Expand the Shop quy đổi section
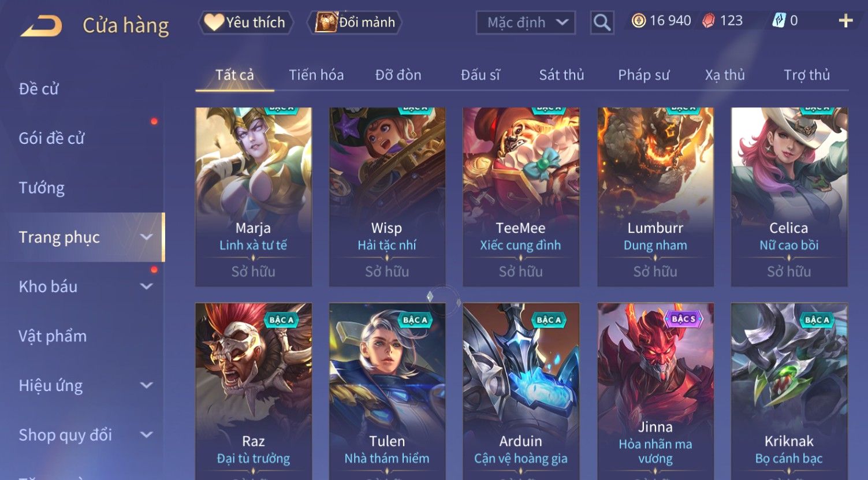The height and width of the screenshot is (480, 868). pyautogui.click(x=82, y=435)
